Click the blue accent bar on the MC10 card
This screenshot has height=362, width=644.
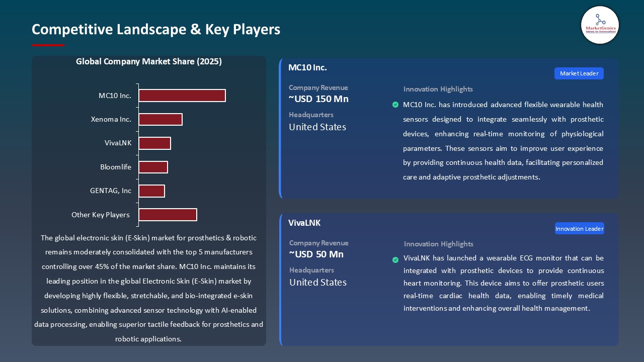(x=280, y=128)
